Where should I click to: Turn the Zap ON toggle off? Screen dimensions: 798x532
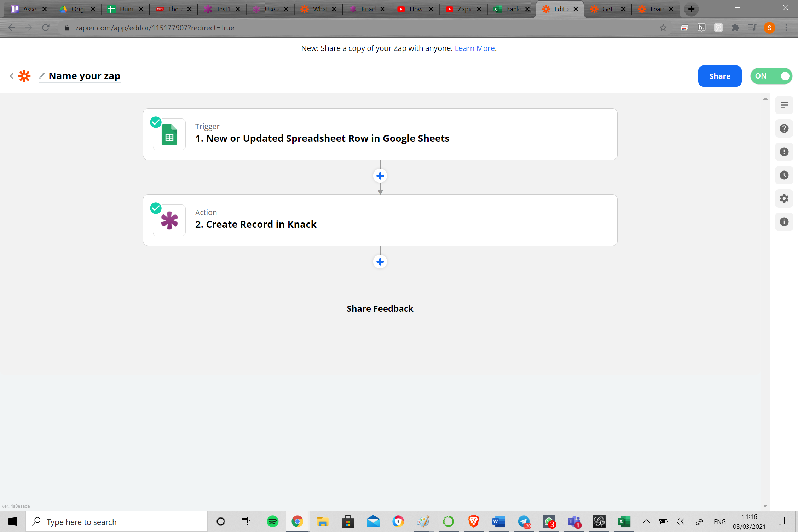[x=771, y=76]
